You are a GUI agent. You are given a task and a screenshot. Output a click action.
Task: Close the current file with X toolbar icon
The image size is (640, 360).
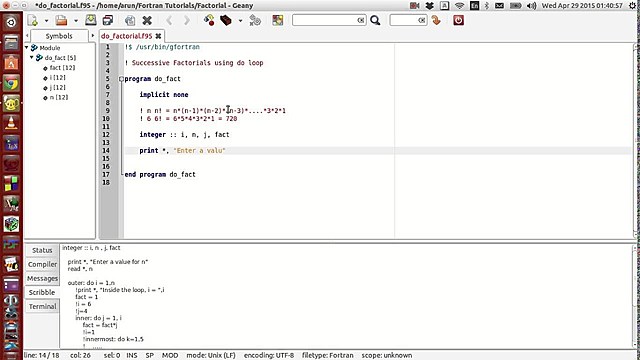[147, 20]
